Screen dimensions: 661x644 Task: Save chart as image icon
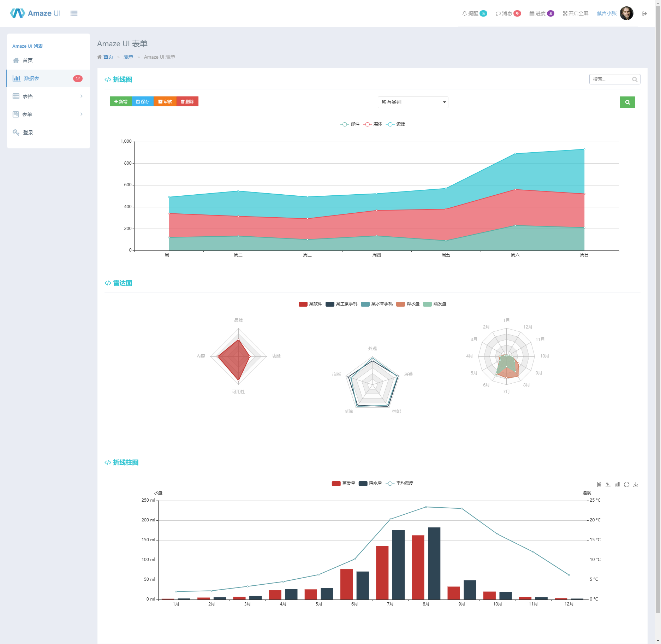(x=636, y=484)
